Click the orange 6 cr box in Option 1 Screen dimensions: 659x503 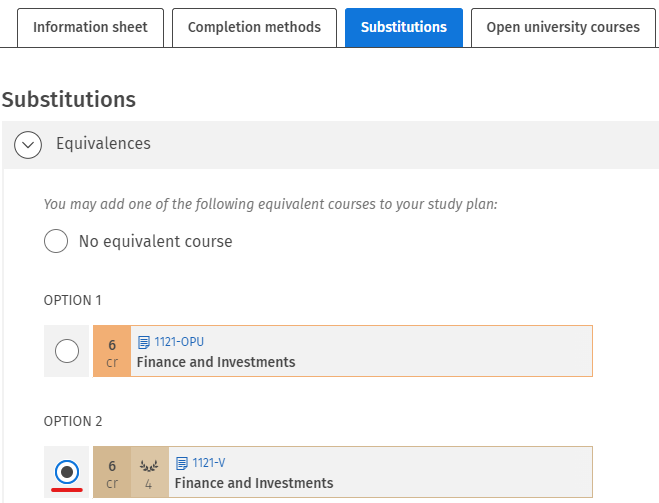click(112, 351)
